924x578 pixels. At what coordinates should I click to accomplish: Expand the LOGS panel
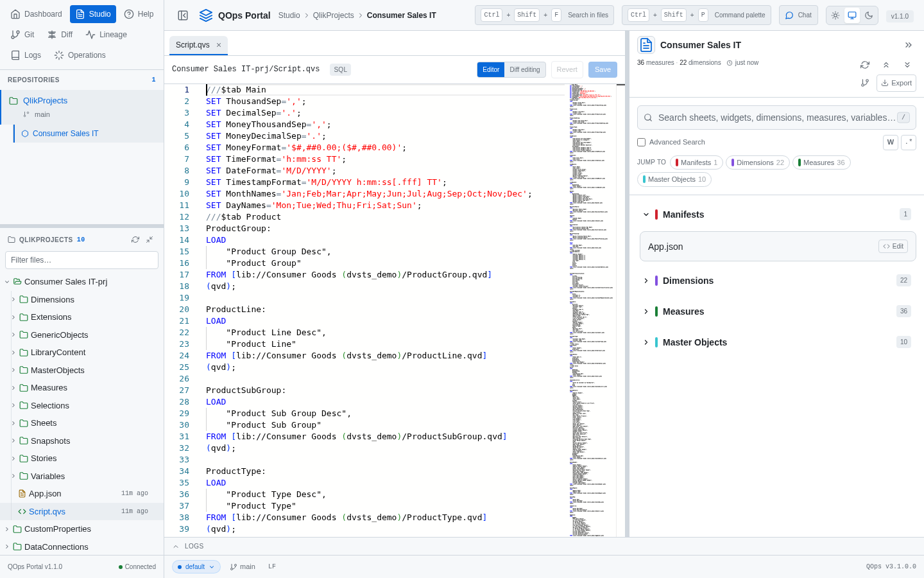[188, 547]
